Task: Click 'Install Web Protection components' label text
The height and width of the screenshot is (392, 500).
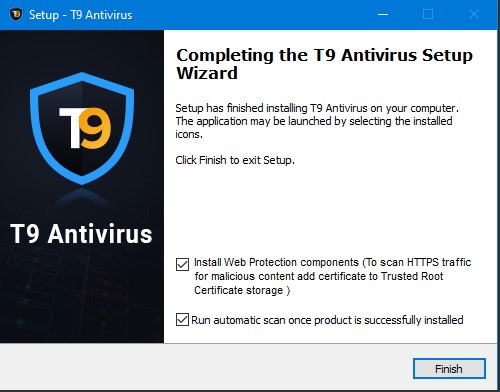Action: tap(276, 262)
